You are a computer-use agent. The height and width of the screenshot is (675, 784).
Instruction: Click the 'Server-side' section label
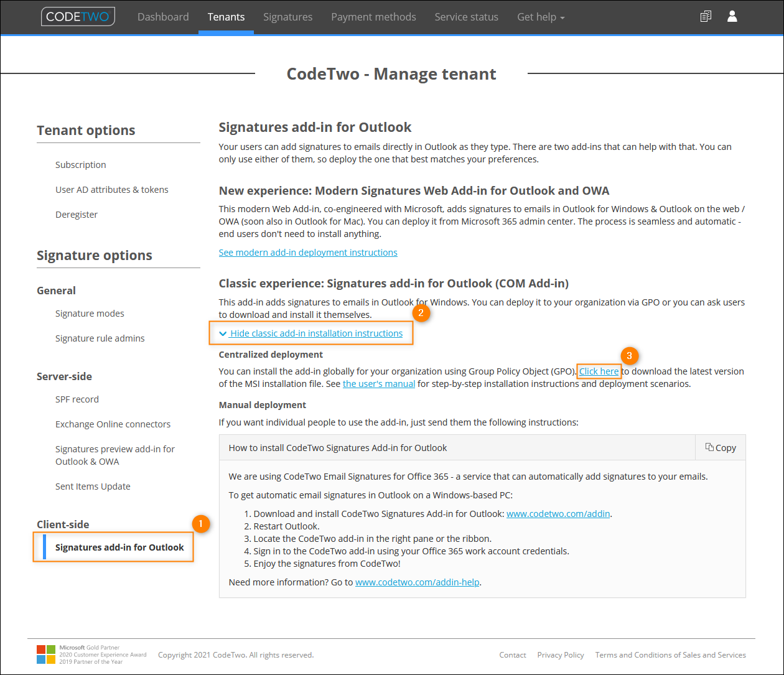[64, 376]
